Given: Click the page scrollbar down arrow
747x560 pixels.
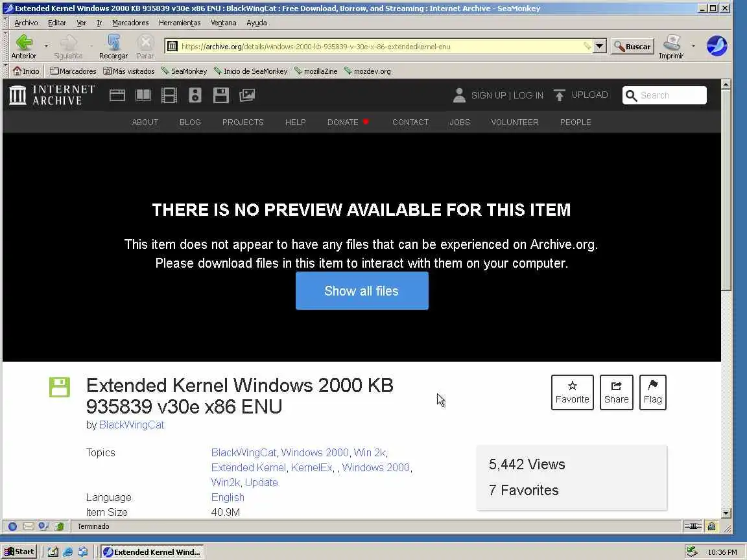Looking at the screenshot, I should point(726,513).
